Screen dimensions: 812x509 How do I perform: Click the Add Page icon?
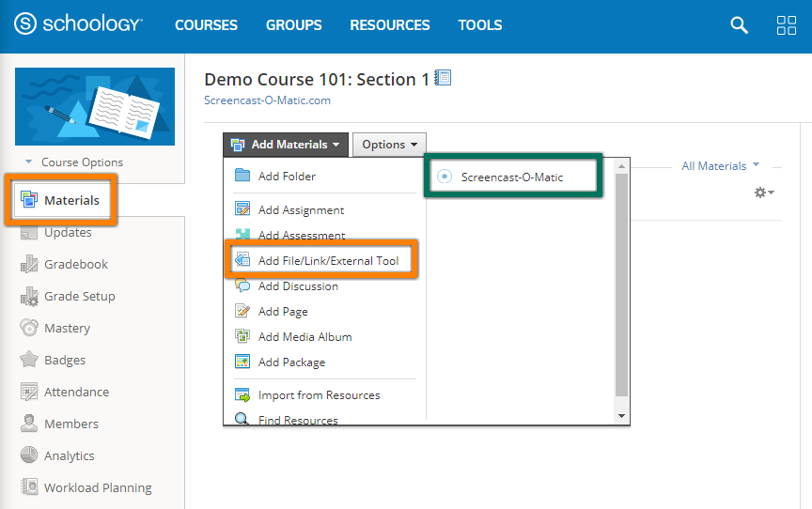click(242, 310)
